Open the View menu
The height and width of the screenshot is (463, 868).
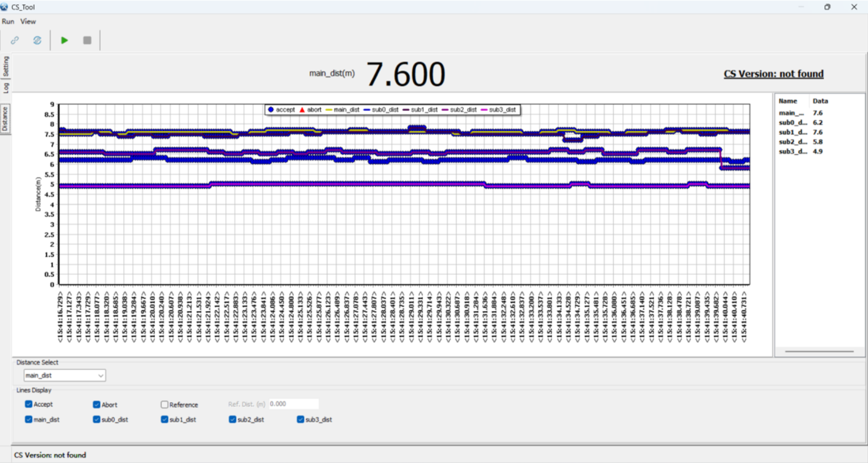pos(28,21)
